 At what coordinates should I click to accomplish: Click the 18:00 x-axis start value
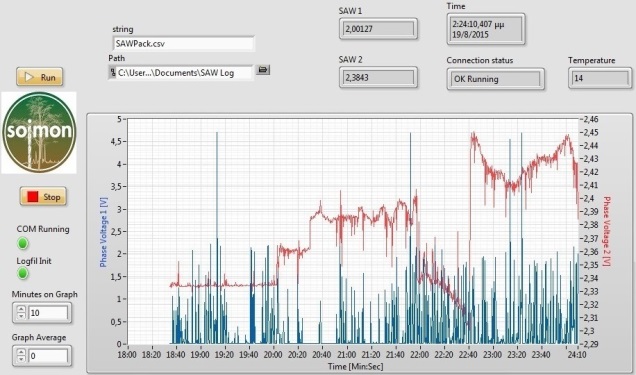click(x=127, y=355)
